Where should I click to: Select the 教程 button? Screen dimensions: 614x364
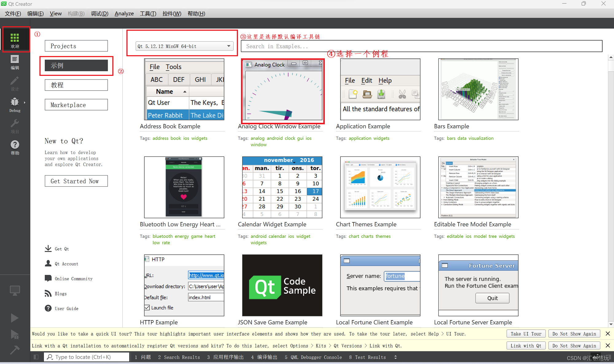[x=76, y=85]
